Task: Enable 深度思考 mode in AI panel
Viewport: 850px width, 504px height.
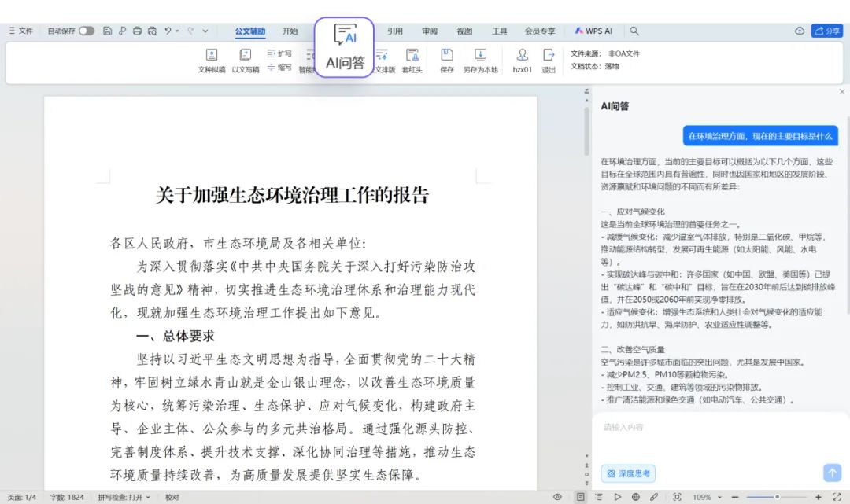Action: point(627,473)
